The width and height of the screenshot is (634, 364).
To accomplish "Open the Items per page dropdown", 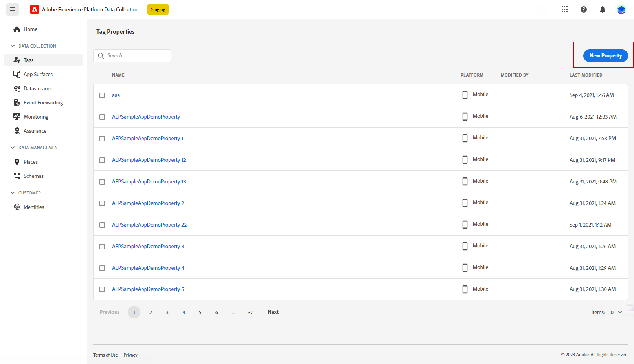I will (616, 312).
